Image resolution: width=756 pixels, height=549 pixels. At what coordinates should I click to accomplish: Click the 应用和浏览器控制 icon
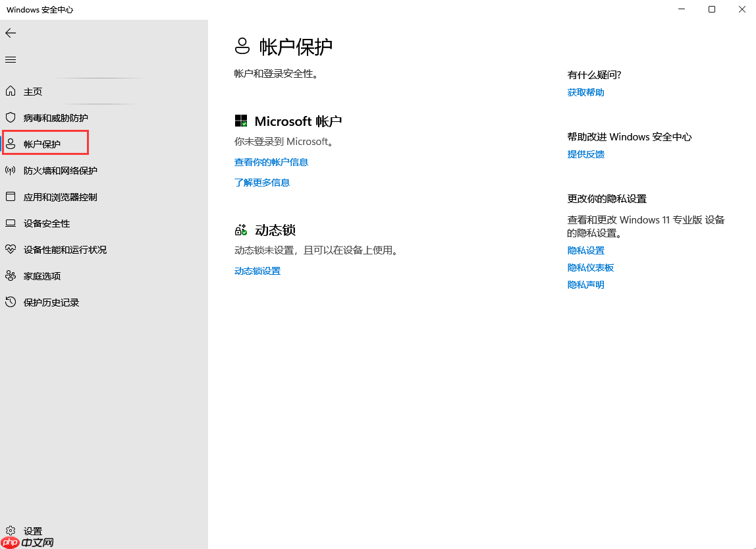(x=10, y=196)
